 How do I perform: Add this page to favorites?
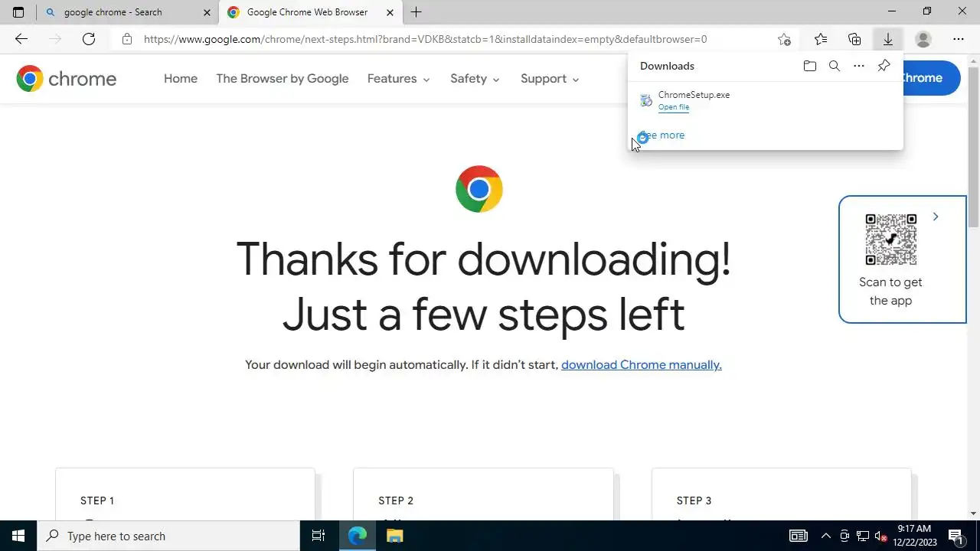[x=784, y=39]
